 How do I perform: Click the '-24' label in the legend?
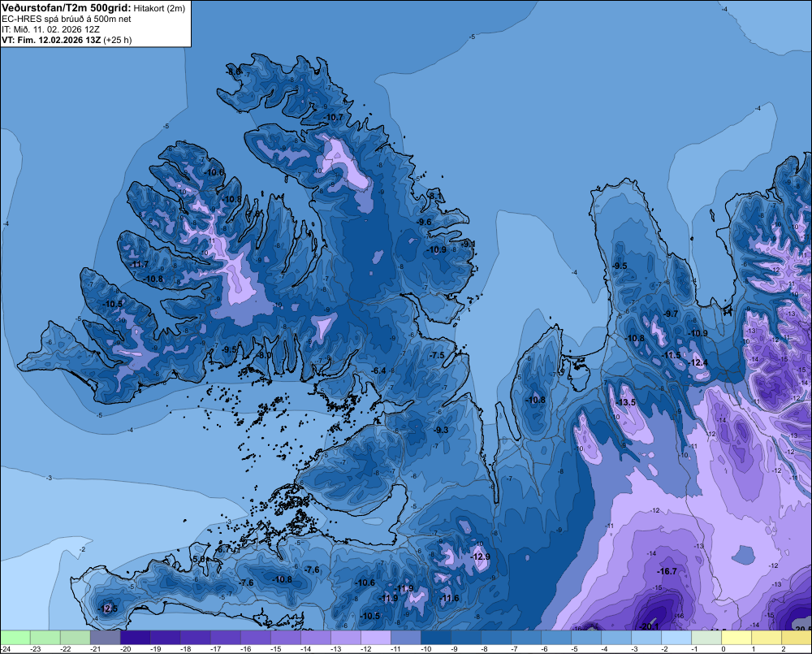click(x=6, y=649)
